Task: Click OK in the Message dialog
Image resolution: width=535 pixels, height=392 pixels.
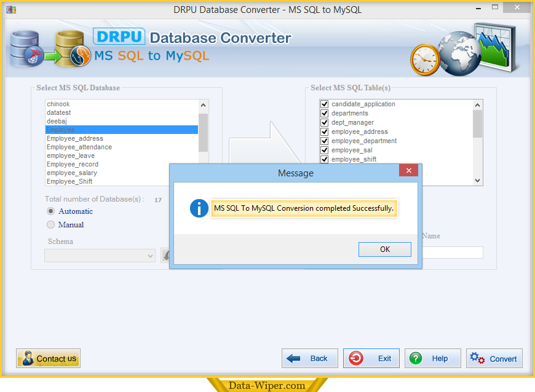Action: pos(385,249)
